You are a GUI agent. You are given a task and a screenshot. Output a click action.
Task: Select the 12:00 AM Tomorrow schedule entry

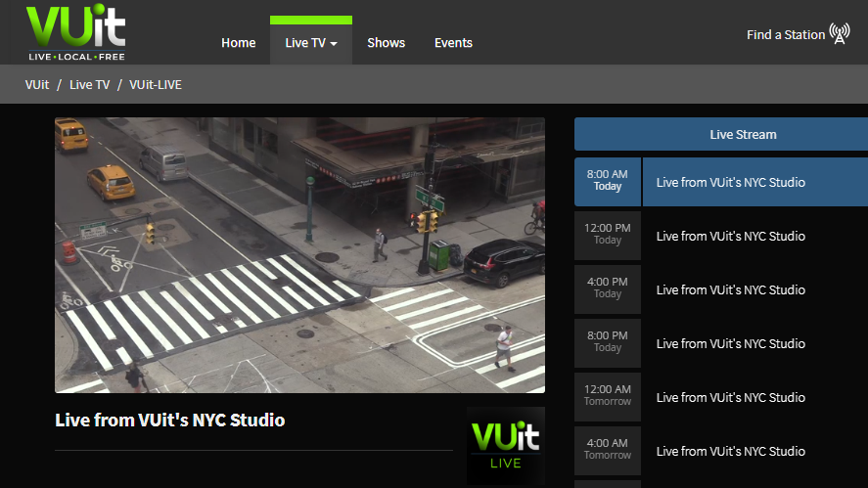pyautogui.click(x=721, y=397)
